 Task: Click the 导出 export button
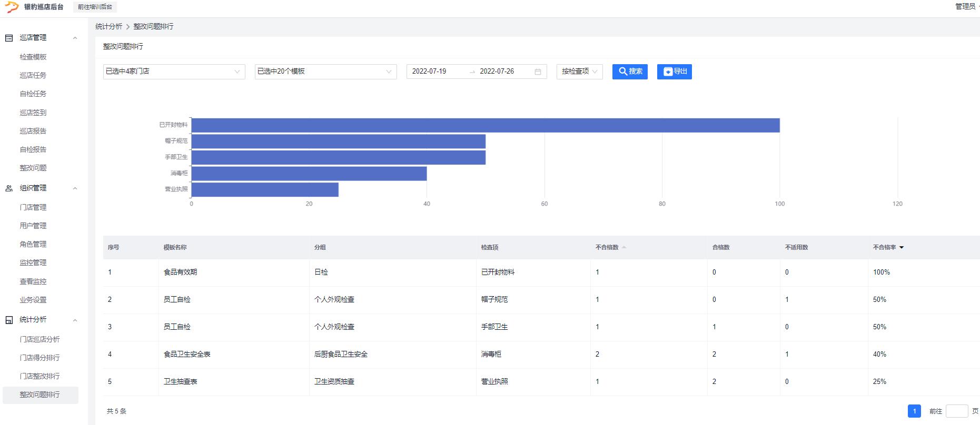click(674, 72)
